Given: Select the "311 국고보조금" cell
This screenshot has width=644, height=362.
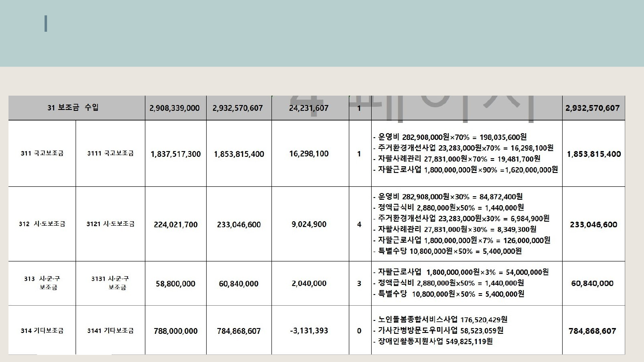Looking at the screenshot, I should coord(42,153).
